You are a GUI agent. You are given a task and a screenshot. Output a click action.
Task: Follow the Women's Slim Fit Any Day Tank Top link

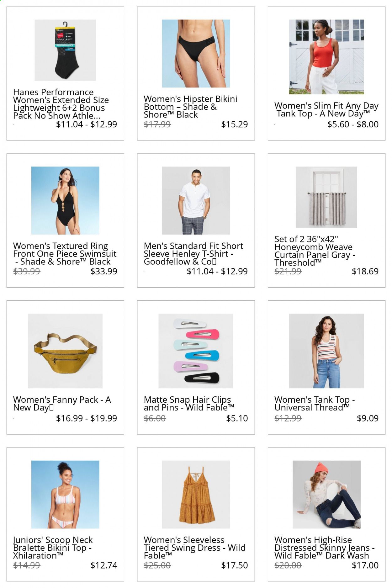(x=326, y=109)
